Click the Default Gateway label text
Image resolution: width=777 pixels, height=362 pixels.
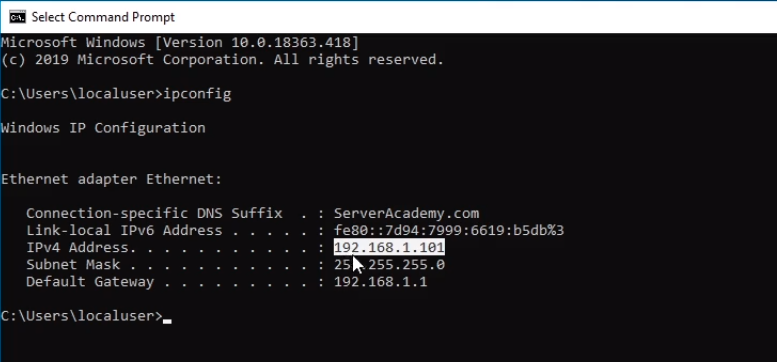(90, 282)
